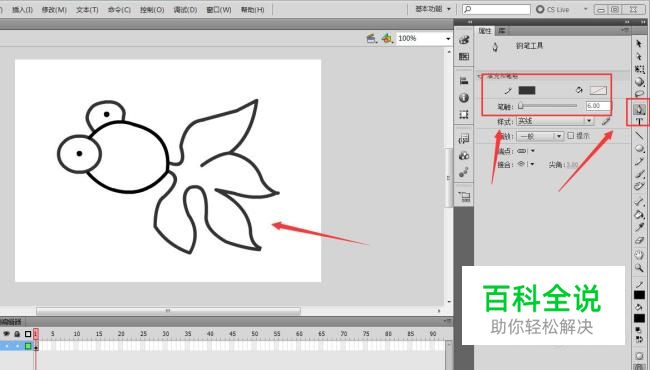650x370 pixels.
Task: Select the Text tool
Action: pyautogui.click(x=639, y=121)
